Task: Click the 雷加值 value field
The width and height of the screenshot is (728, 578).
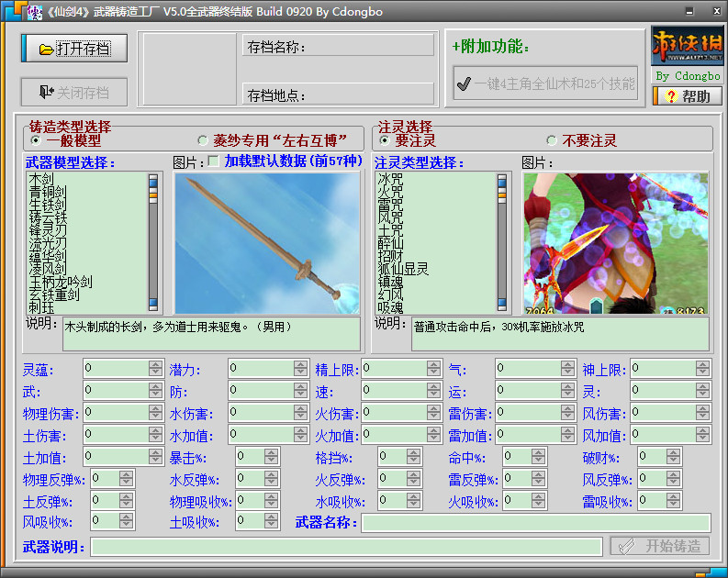Action: [529, 435]
